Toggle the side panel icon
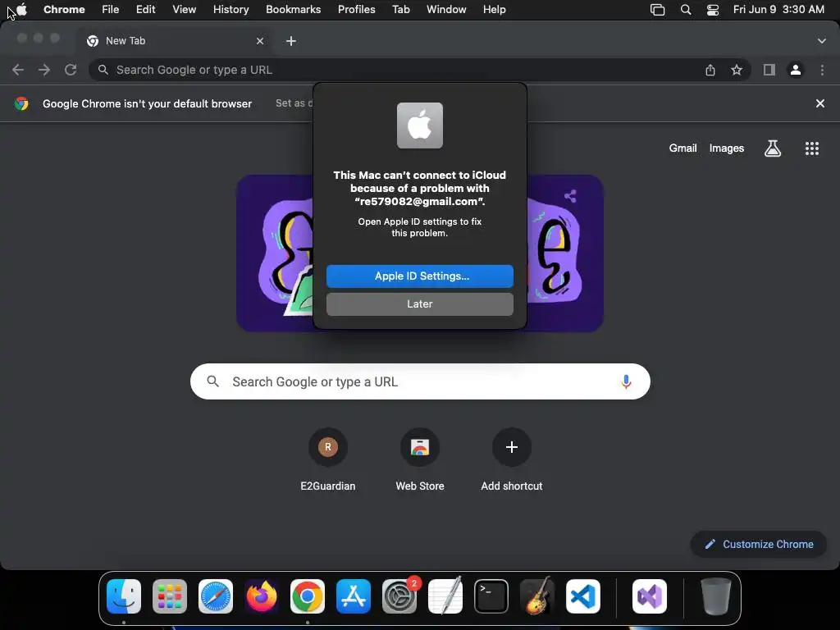The height and width of the screenshot is (630, 840). (x=769, y=70)
